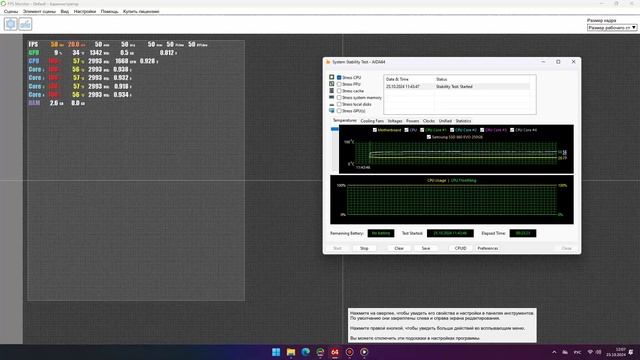640x360 pixels.
Task: Uncheck CPU Core #1 in the temperature legend
Action: click(422, 130)
